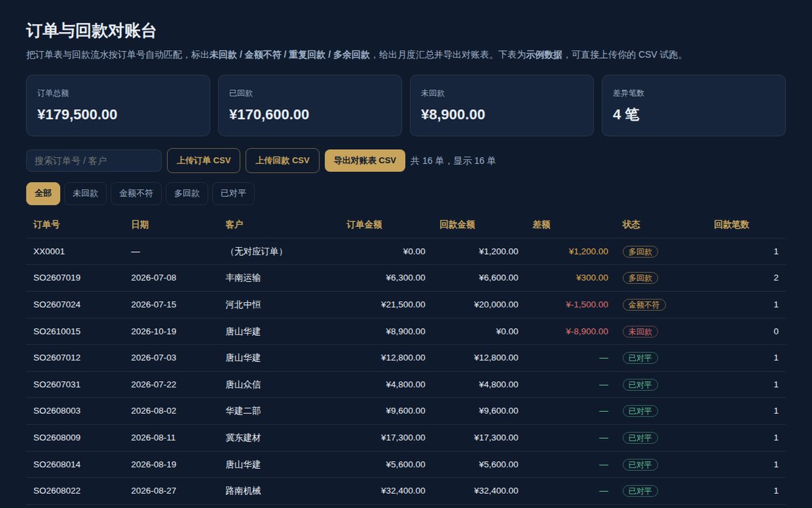Click difference amount ¥300.00
This screenshot has height=508, width=812.
[x=592, y=278]
